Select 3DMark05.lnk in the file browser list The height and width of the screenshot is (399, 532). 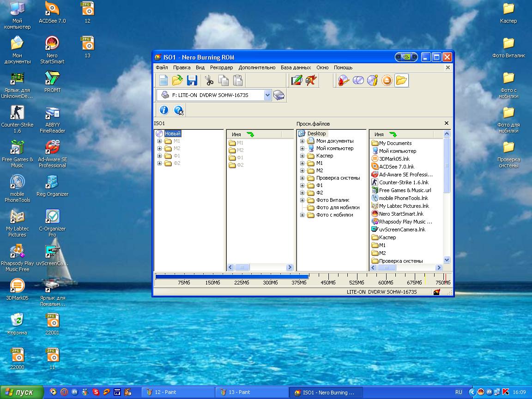pos(394,159)
